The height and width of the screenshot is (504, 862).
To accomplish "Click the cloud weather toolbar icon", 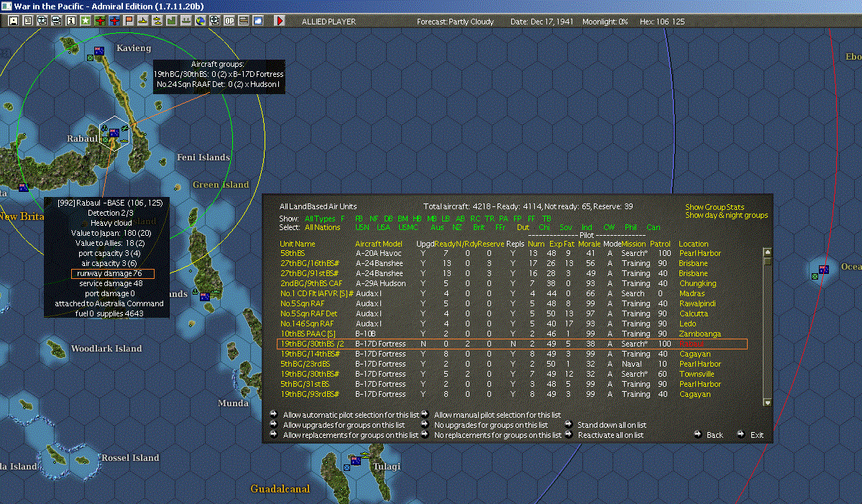I will (x=258, y=21).
